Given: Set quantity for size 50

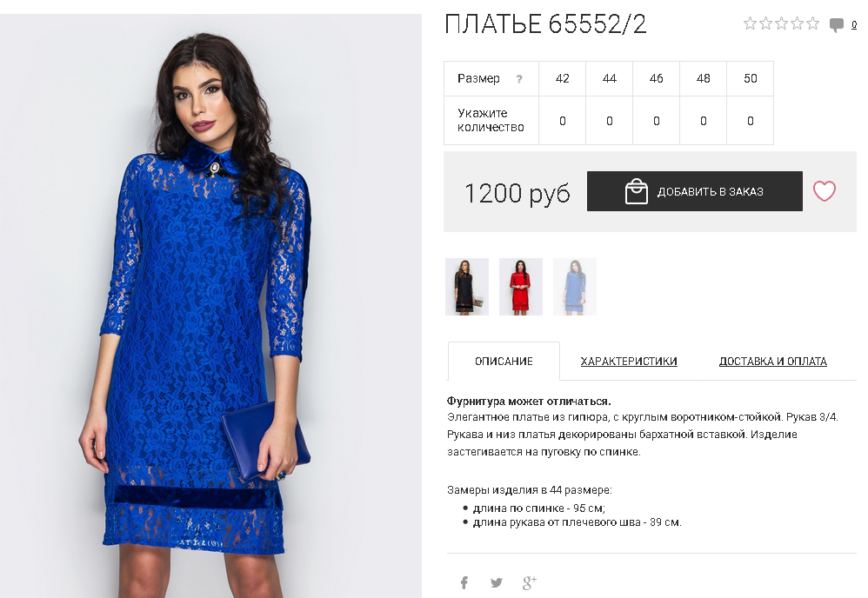Looking at the screenshot, I should (750, 121).
